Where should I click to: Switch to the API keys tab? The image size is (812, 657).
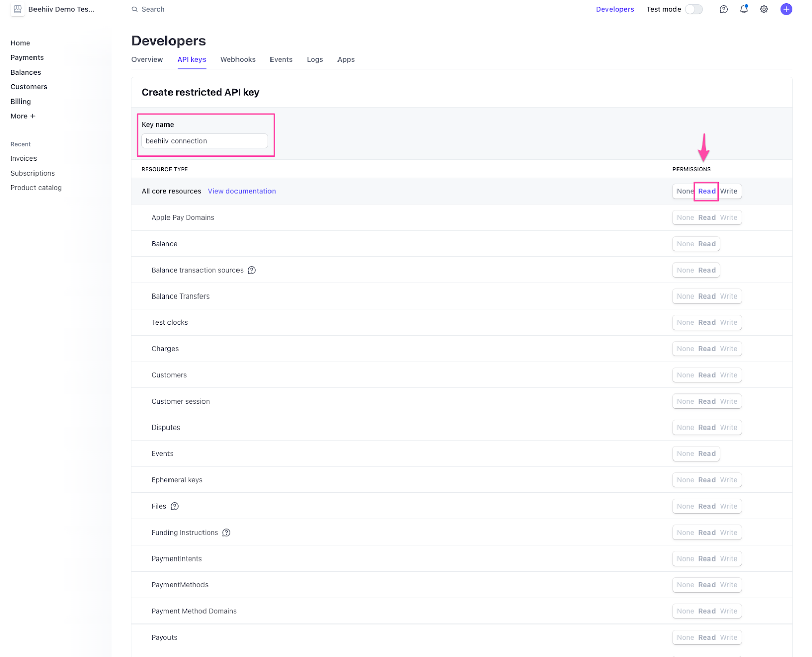point(191,59)
